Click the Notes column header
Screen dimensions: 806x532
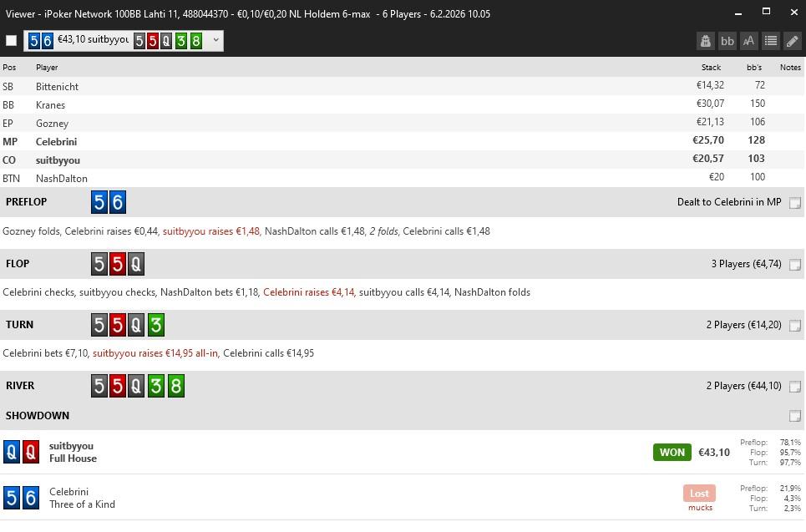(789, 68)
